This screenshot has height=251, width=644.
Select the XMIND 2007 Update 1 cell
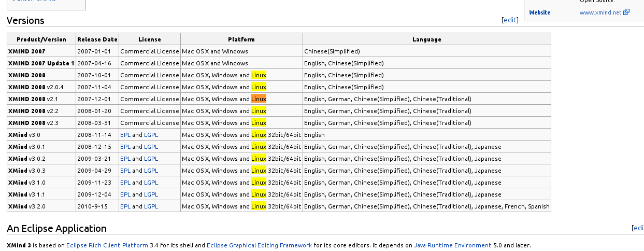pos(41,63)
